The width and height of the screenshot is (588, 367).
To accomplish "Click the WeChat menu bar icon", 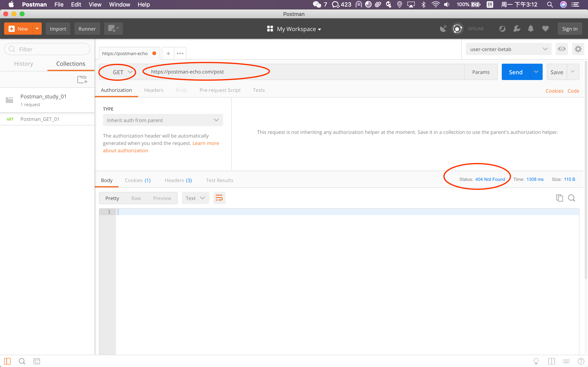I will point(317,4).
